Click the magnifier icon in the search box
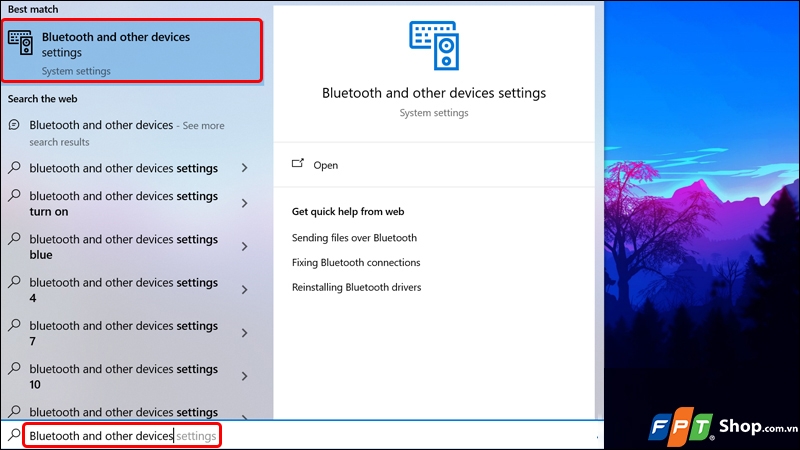The height and width of the screenshot is (450, 800). [x=14, y=435]
